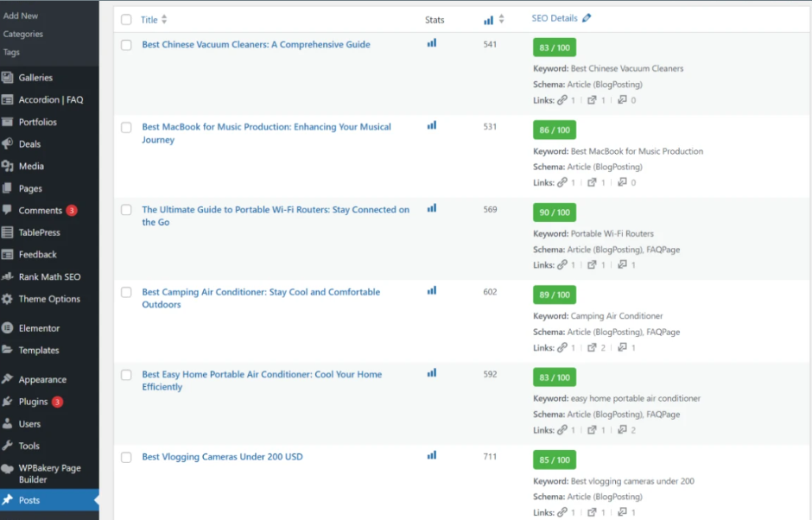Click the stats chart icon for Chinese Vacuum Cleaners

(432, 43)
